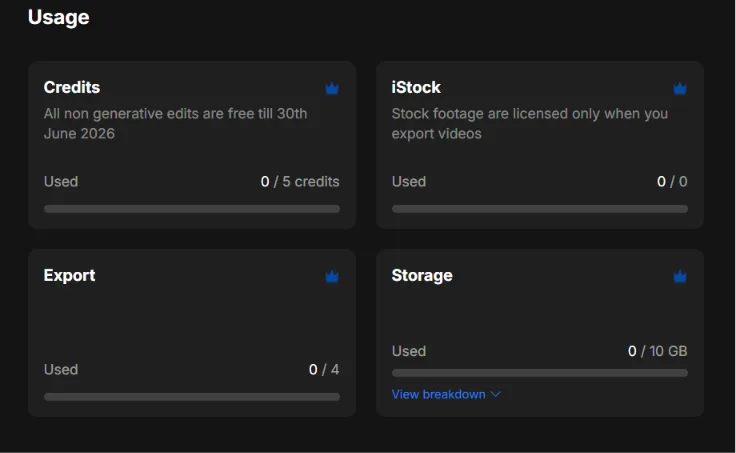This screenshot has width=736, height=453.
Task: Select the Usage heading
Action: (x=59, y=18)
